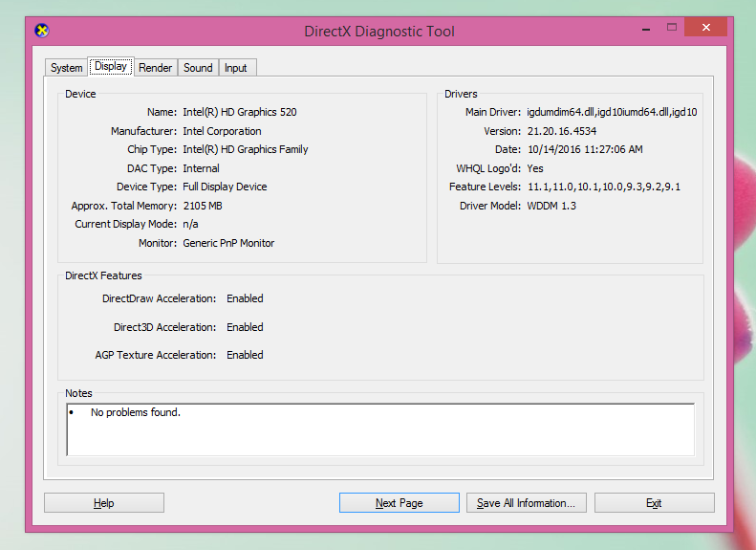Go to the Sound tab
The width and height of the screenshot is (756, 550).
(198, 68)
